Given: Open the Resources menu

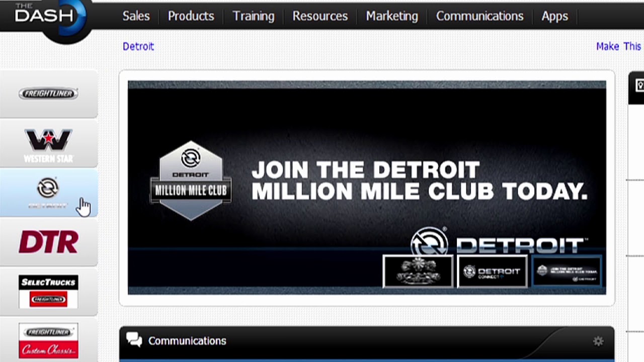Looking at the screenshot, I should click(x=320, y=16).
